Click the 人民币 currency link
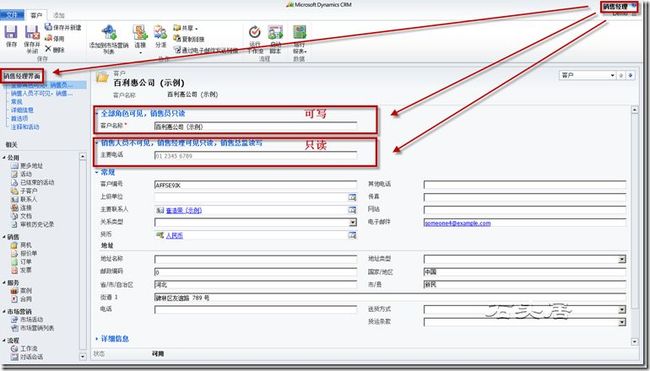Viewport: 650px width, 371px height. (x=174, y=235)
